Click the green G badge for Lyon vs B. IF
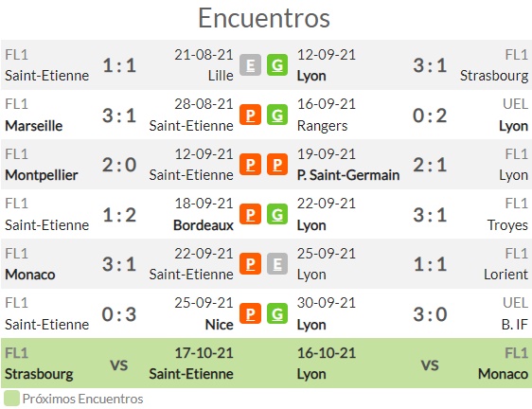 coord(277,313)
